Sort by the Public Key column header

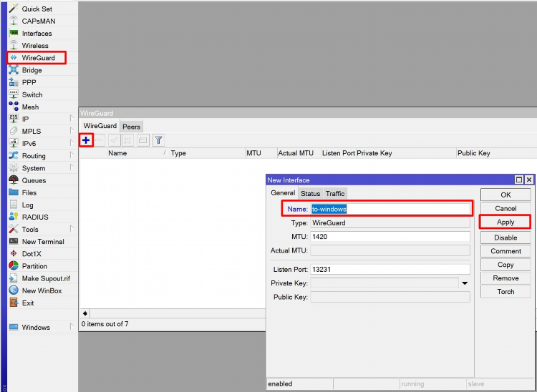[x=497, y=153]
